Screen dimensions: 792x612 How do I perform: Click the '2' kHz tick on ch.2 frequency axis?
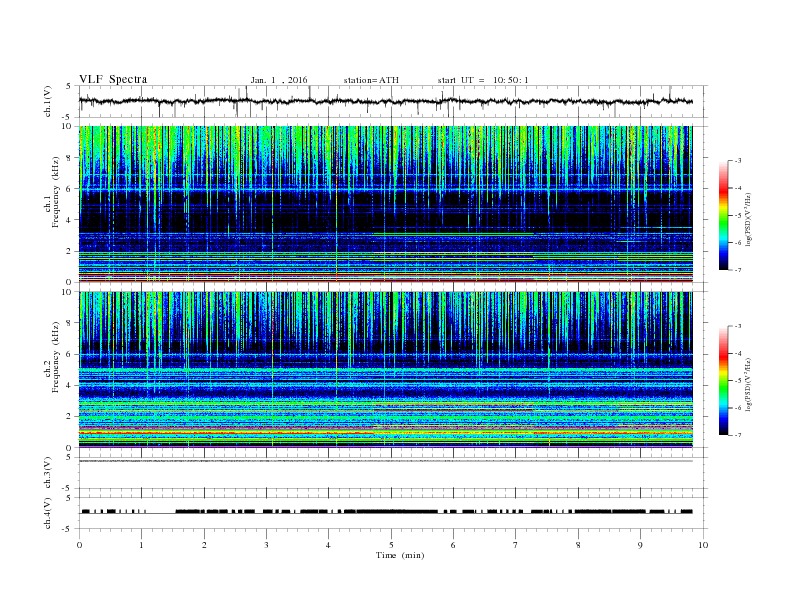point(70,417)
